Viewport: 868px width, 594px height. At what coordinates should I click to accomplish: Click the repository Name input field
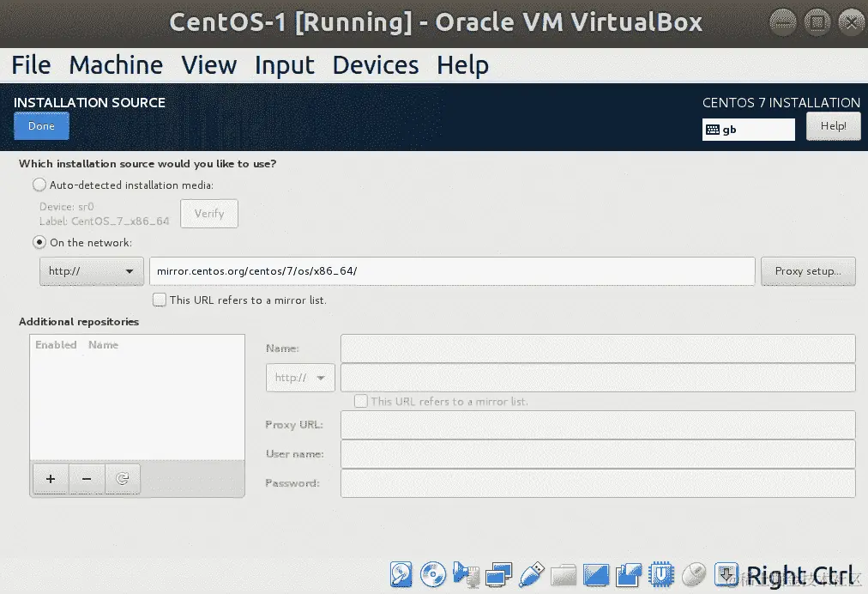598,348
